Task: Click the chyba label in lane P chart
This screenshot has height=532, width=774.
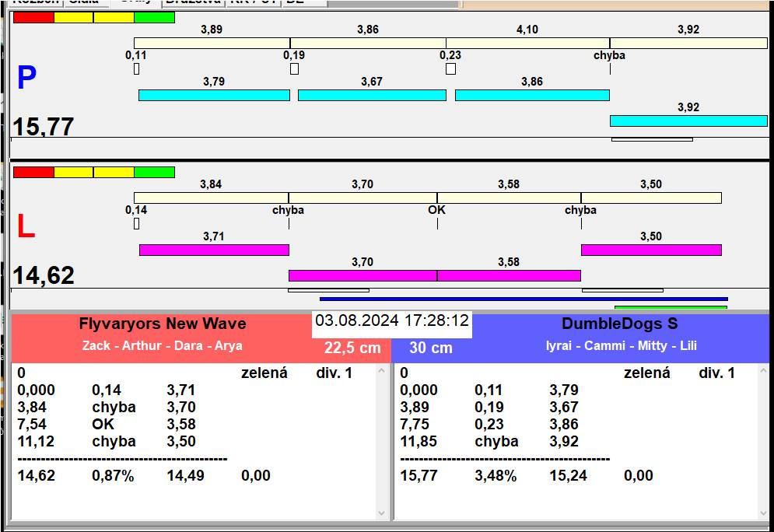Action: [x=609, y=55]
